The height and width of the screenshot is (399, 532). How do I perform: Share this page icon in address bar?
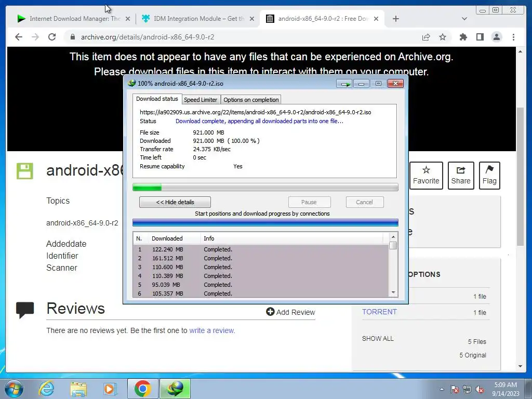click(x=426, y=37)
